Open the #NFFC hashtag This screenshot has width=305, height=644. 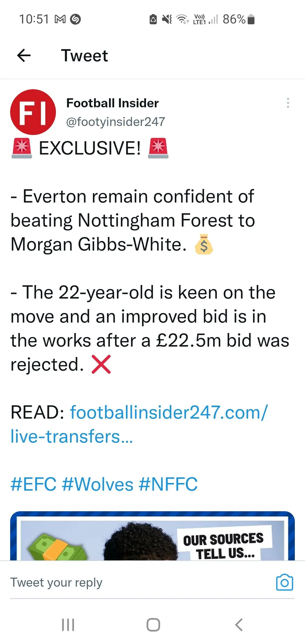[168, 484]
